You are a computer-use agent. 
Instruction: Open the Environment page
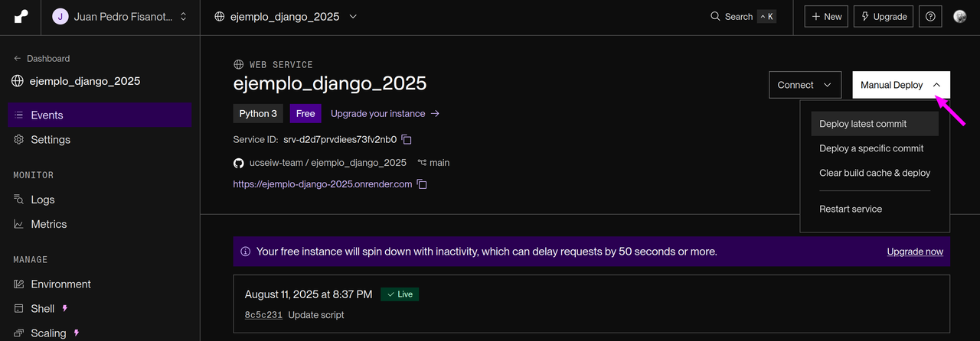pyautogui.click(x=100, y=284)
